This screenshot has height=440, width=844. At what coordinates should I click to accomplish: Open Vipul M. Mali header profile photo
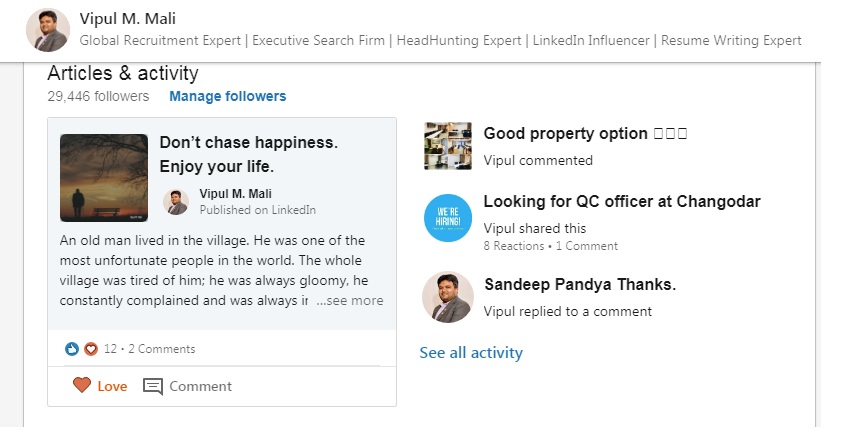47,29
